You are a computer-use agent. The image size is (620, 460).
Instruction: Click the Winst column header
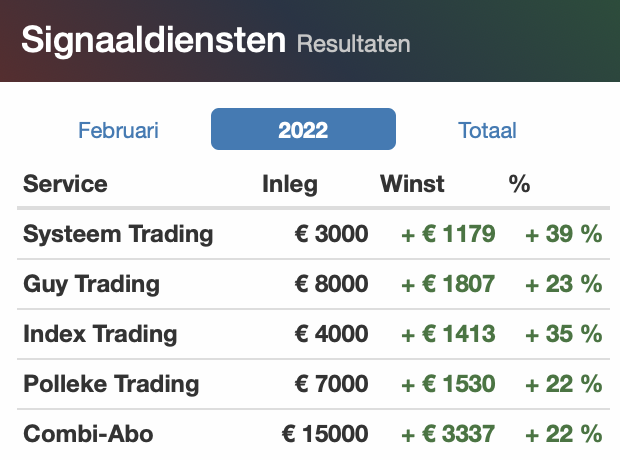point(412,184)
